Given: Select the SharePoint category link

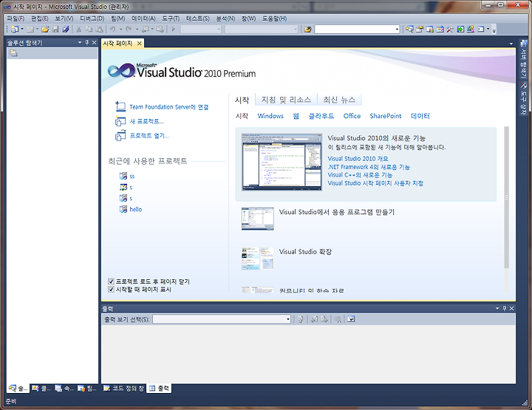Looking at the screenshot, I should [386, 116].
